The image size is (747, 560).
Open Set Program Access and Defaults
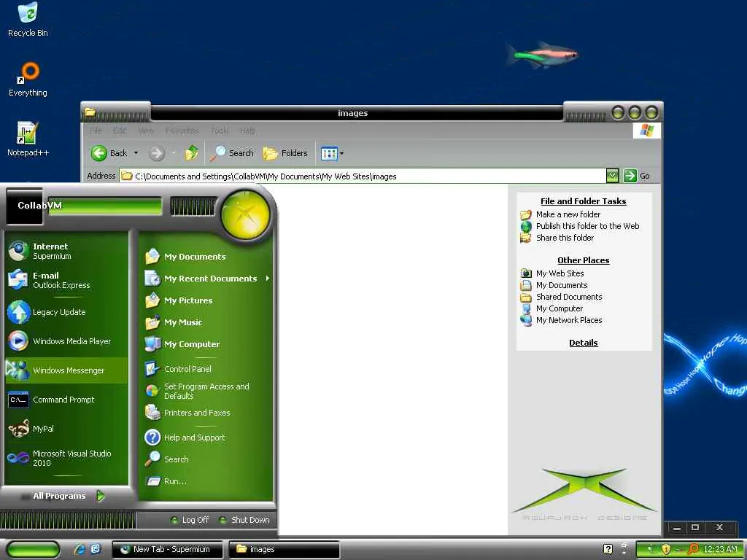point(206,391)
